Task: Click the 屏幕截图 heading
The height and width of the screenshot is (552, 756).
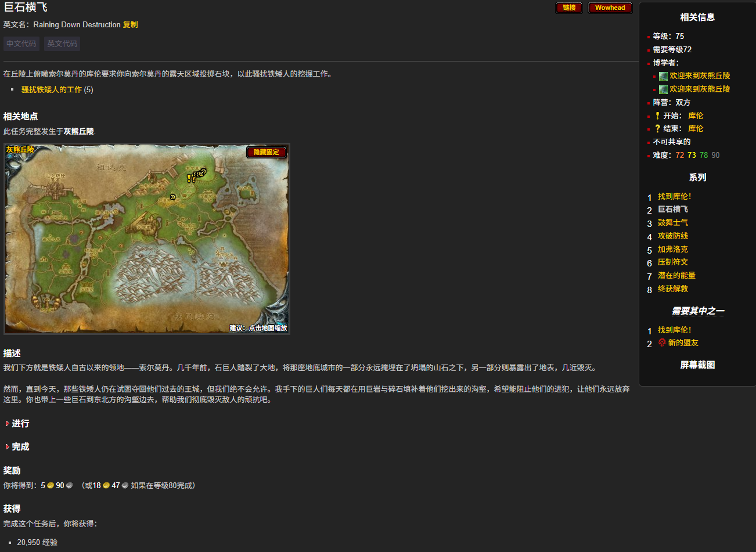Action: (698, 365)
